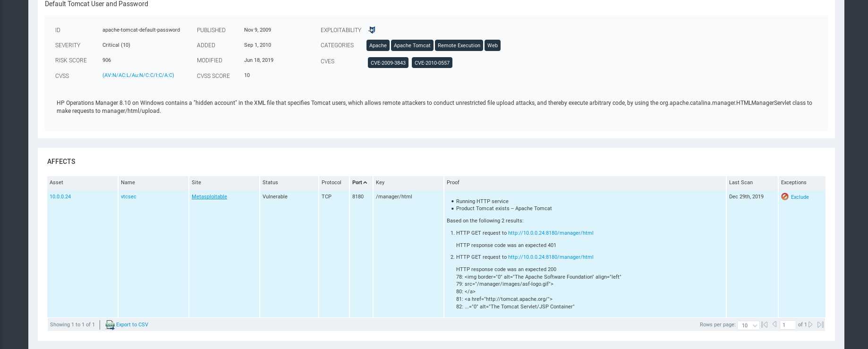The width and height of the screenshot is (868, 349).
Task: Click the Sep 1, 2010 added date
Action: click(257, 45)
